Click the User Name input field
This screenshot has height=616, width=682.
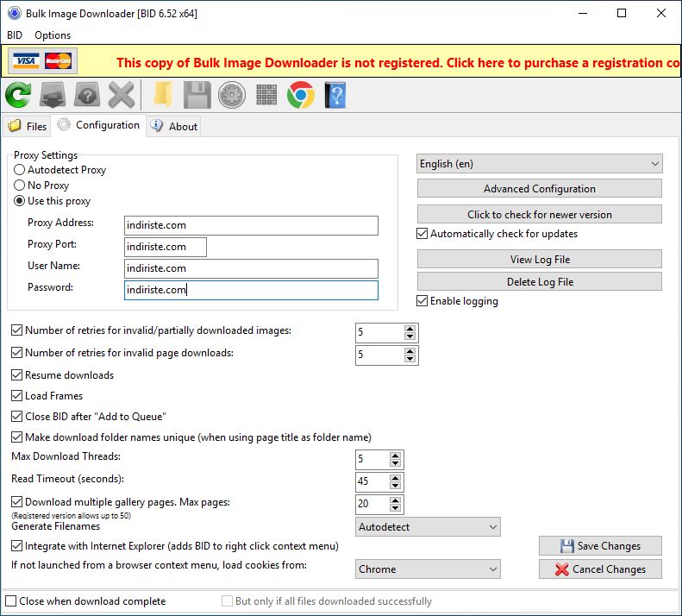point(251,268)
